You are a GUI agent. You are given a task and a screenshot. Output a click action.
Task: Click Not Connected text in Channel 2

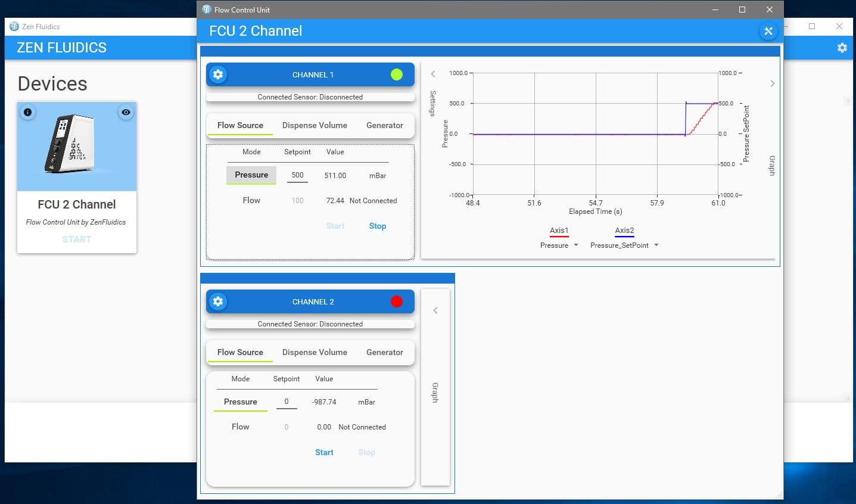(x=362, y=427)
